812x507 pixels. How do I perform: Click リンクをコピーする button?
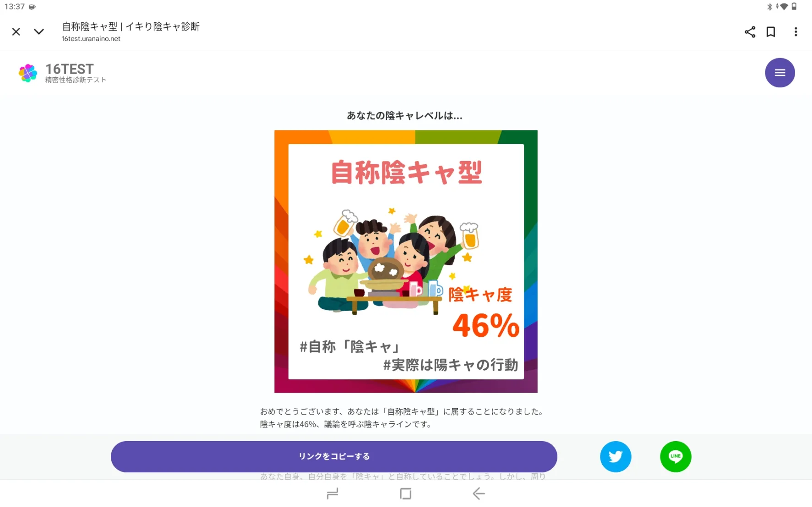coord(334,456)
